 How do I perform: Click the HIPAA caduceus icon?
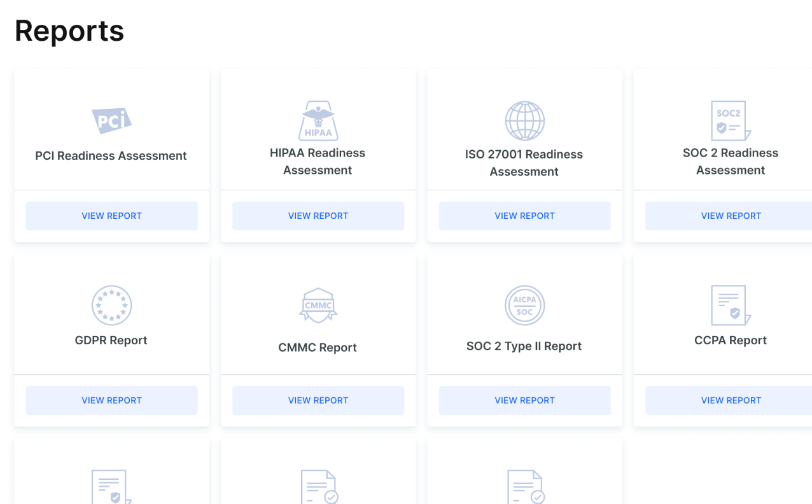(x=318, y=120)
